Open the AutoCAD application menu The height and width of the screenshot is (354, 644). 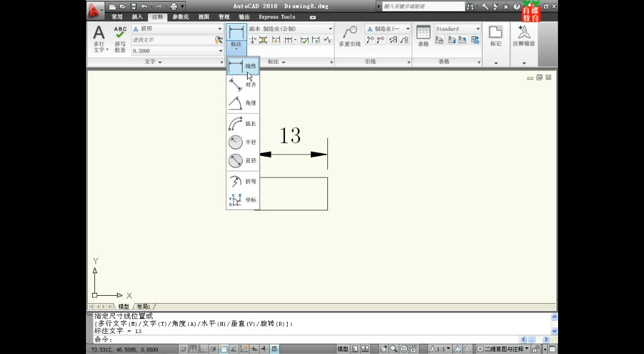95,11
